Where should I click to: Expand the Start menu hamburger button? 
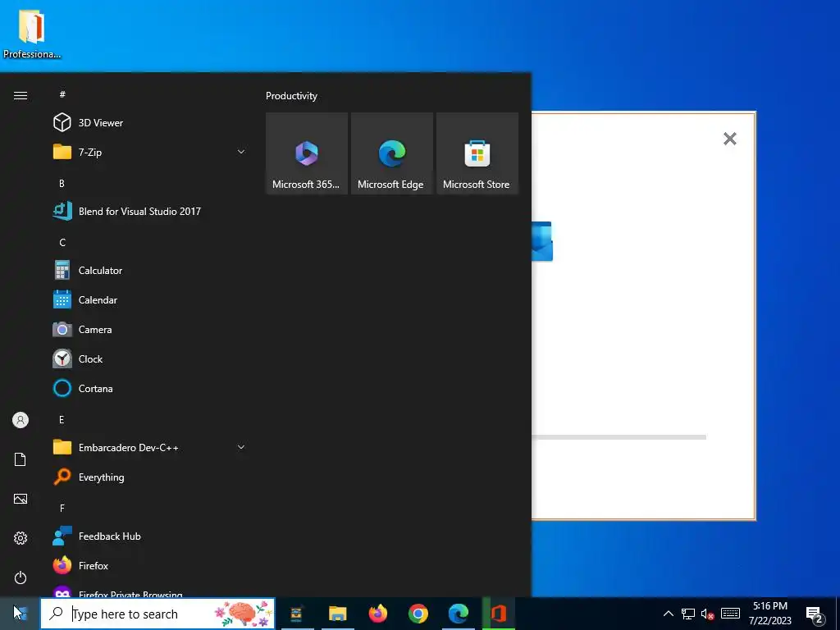[21, 95]
